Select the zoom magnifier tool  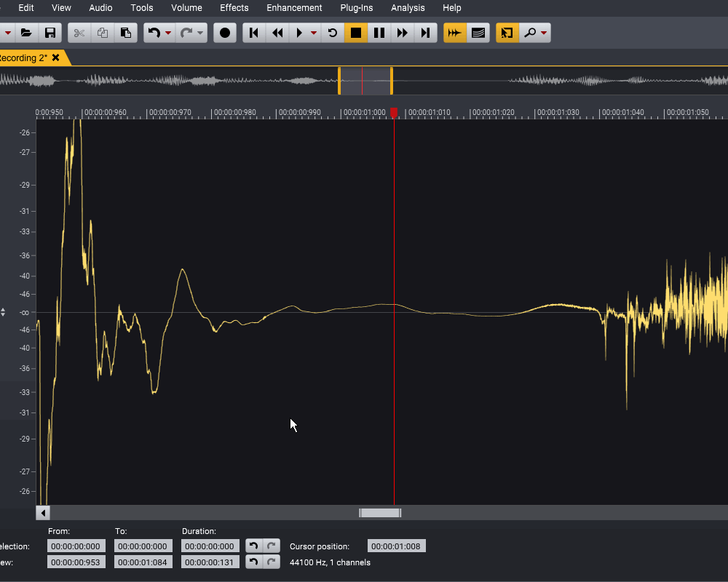[x=529, y=33]
